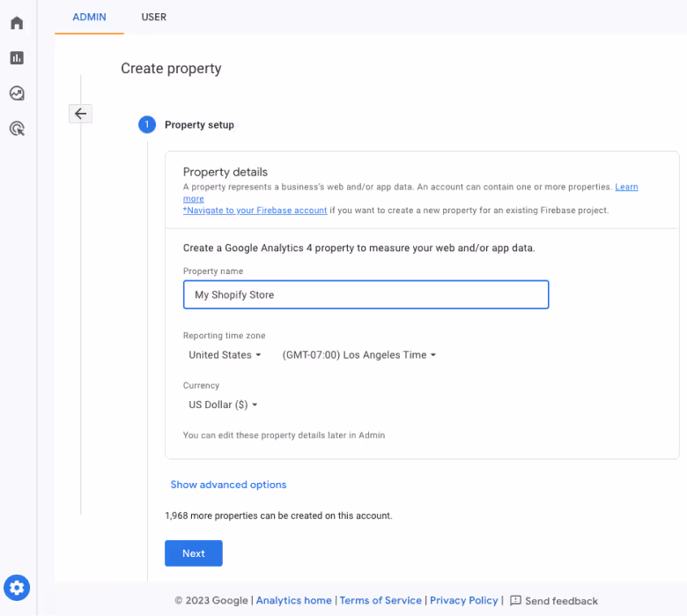Open the Advertising icon in sidebar

tap(17, 129)
